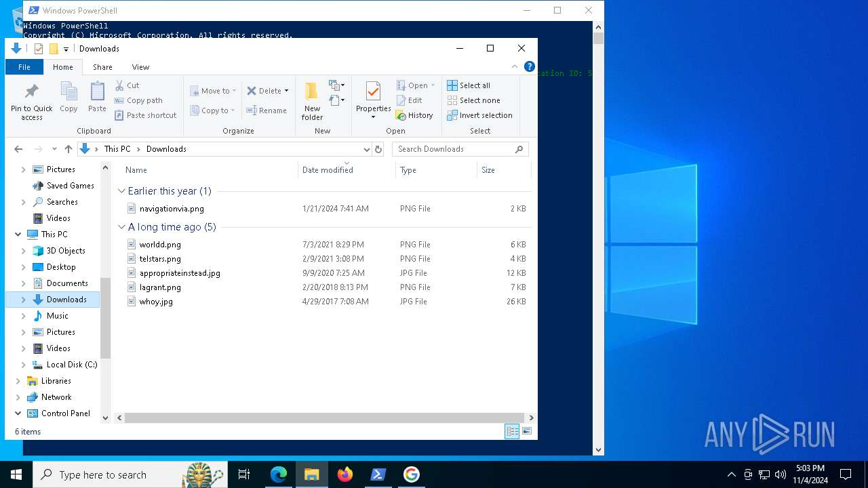Click Invert selection

point(479,115)
